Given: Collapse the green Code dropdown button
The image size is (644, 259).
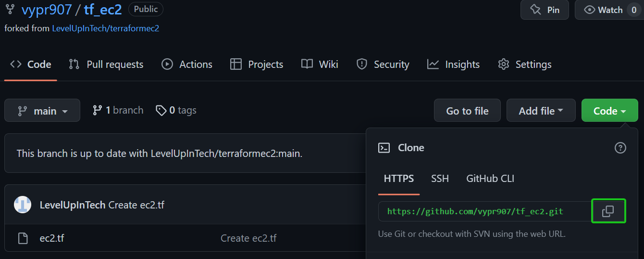Looking at the screenshot, I should 609,111.
